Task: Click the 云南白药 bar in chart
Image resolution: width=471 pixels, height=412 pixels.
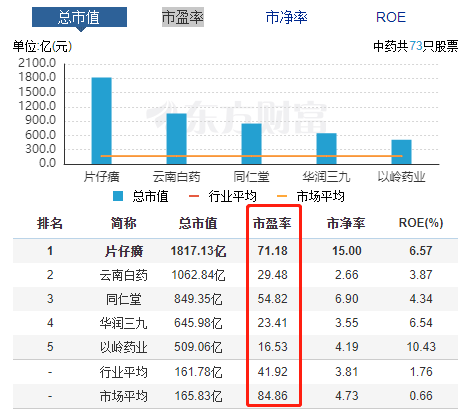Action: (x=177, y=139)
